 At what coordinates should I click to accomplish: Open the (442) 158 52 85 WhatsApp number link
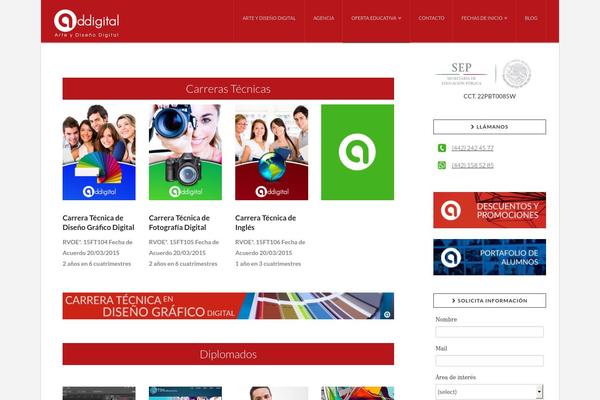tap(473, 165)
